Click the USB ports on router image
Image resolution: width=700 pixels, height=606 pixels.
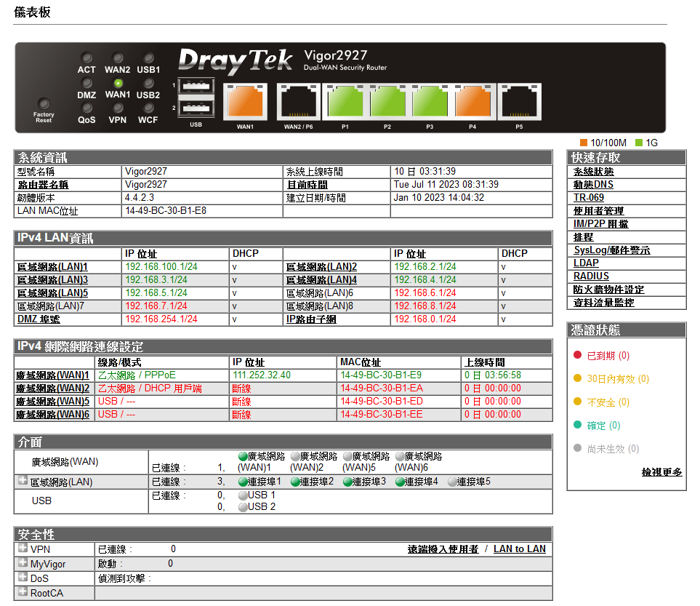click(196, 98)
